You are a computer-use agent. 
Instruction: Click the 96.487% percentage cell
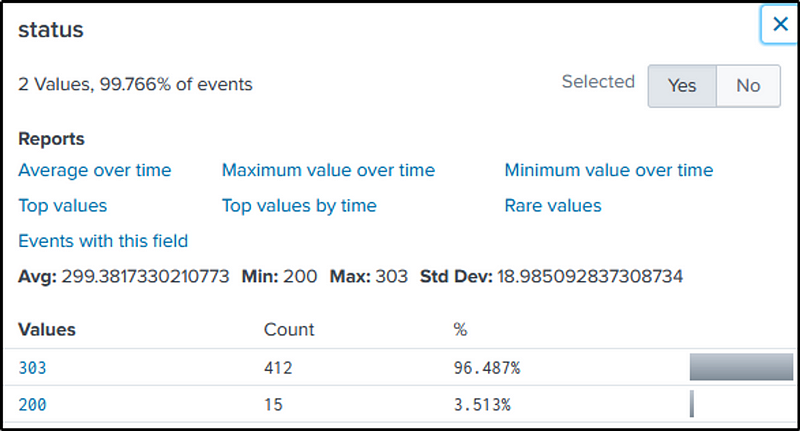[x=487, y=368]
